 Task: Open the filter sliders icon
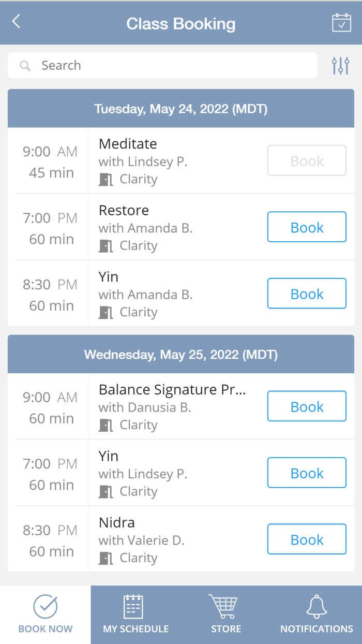(340, 66)
